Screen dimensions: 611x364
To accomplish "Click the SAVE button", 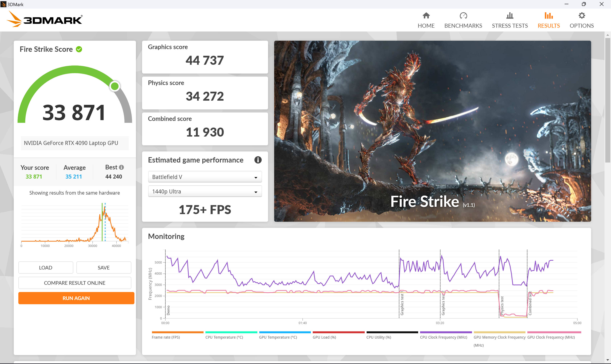I will tap(104, 268).
